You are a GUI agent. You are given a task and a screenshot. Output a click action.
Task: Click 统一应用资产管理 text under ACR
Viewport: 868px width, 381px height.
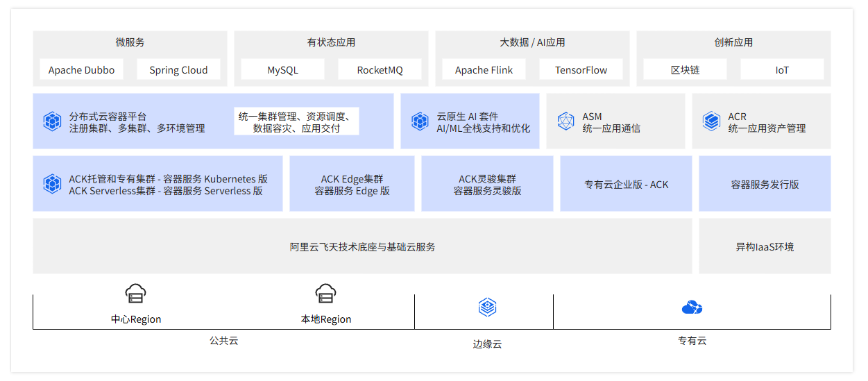(x=767, y=128)
